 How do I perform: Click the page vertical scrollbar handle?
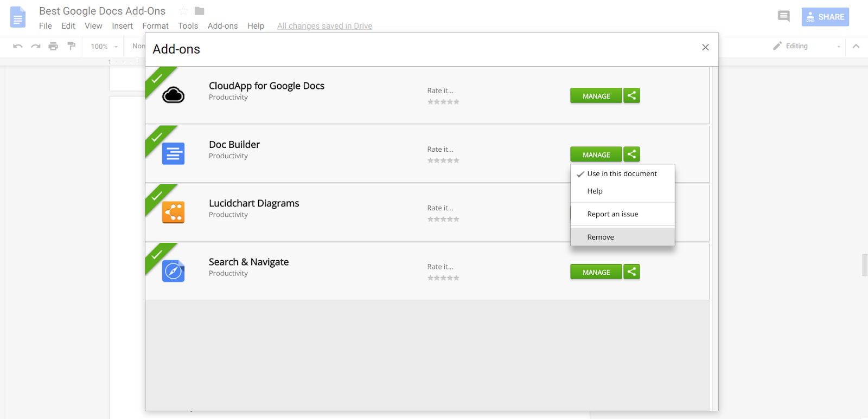(865, 265)
